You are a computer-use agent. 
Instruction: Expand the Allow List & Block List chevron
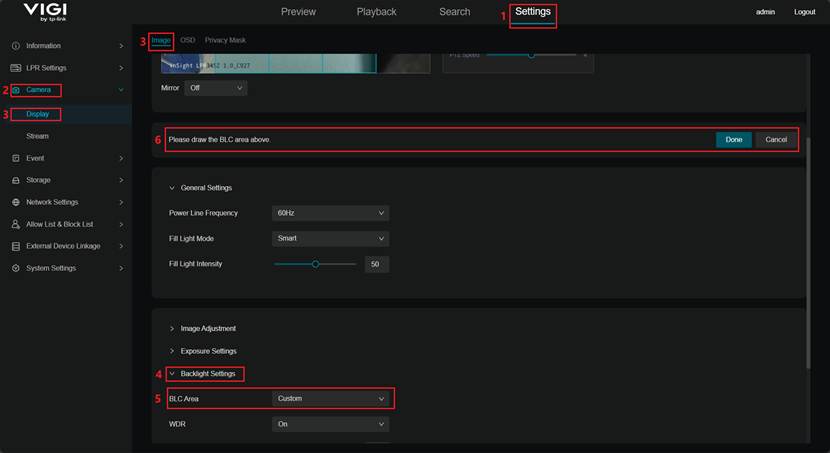pos(121,224)
